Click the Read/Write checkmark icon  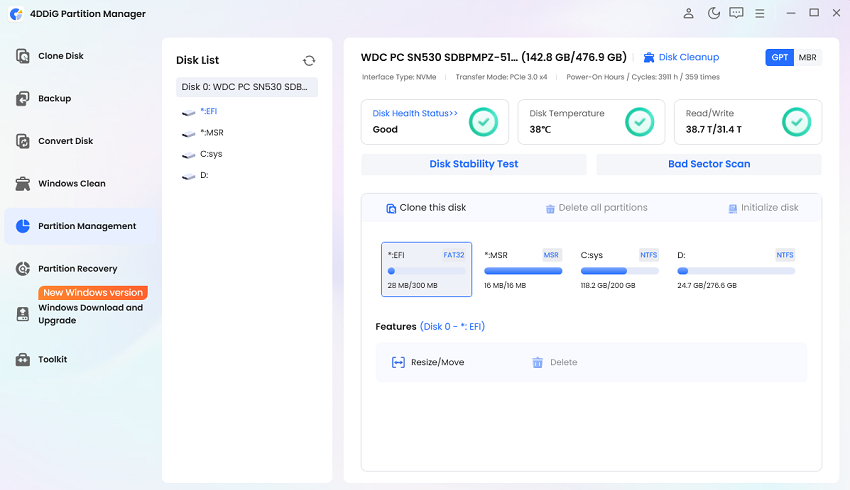point(796,122)
